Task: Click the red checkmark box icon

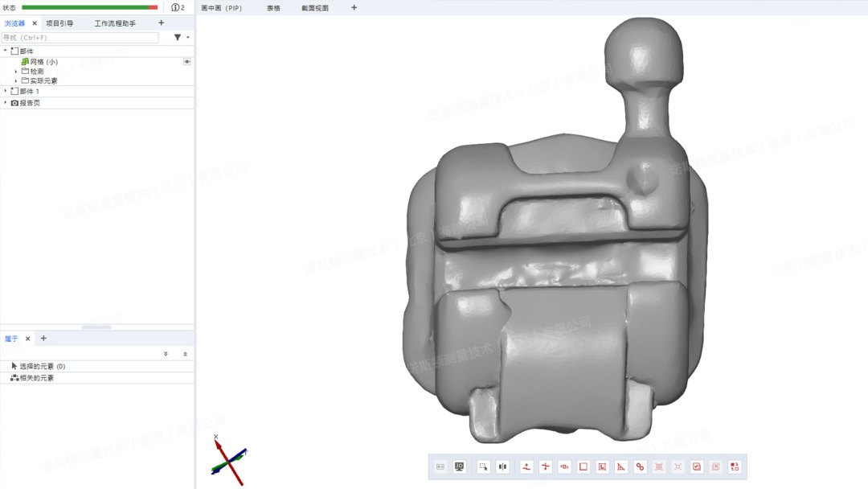Action: pyautogui.click(x=697, y=466)
